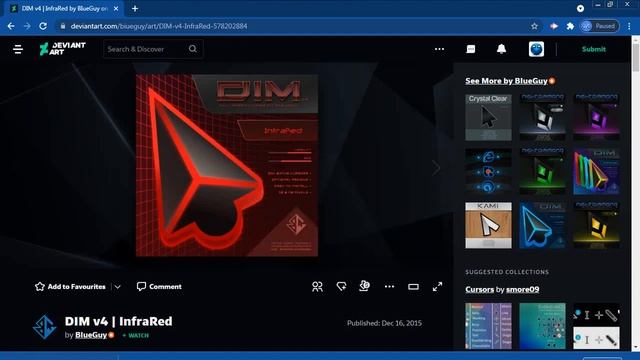Open the blue browser icons thumbnail
This screenshot has height=360, width=640.
tap(488, 171)
